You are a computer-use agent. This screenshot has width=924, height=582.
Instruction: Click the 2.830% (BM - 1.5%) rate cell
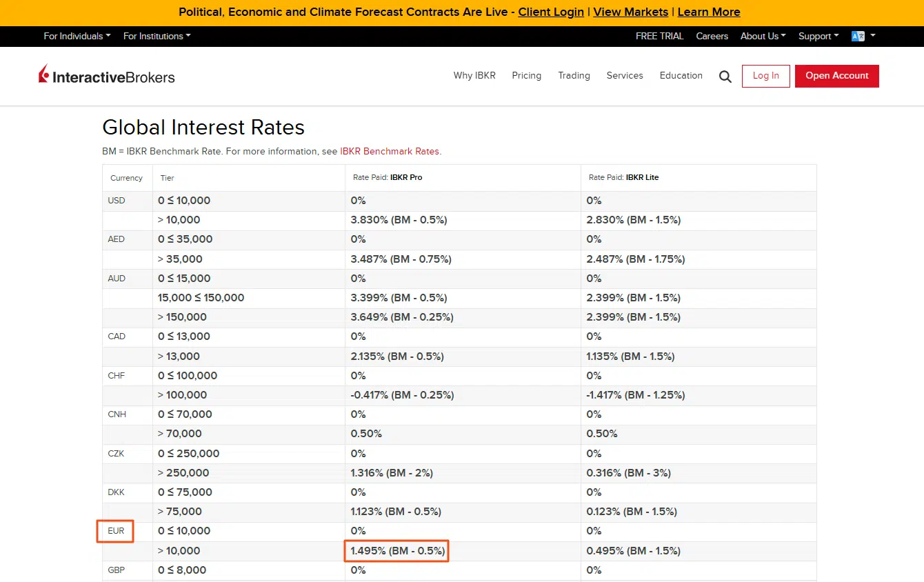pyautogui.click(x=699, y=220)
